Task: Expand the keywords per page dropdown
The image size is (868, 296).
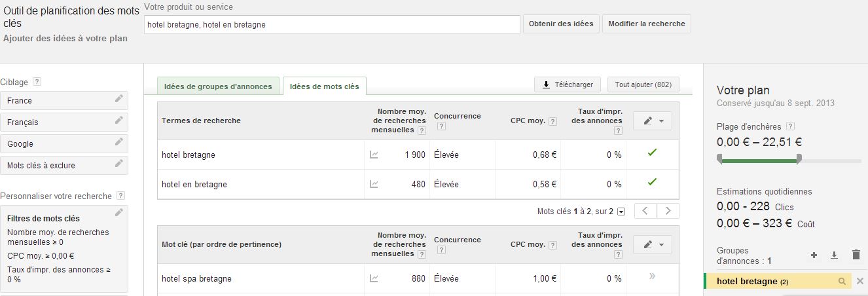Action: (621, 212)
